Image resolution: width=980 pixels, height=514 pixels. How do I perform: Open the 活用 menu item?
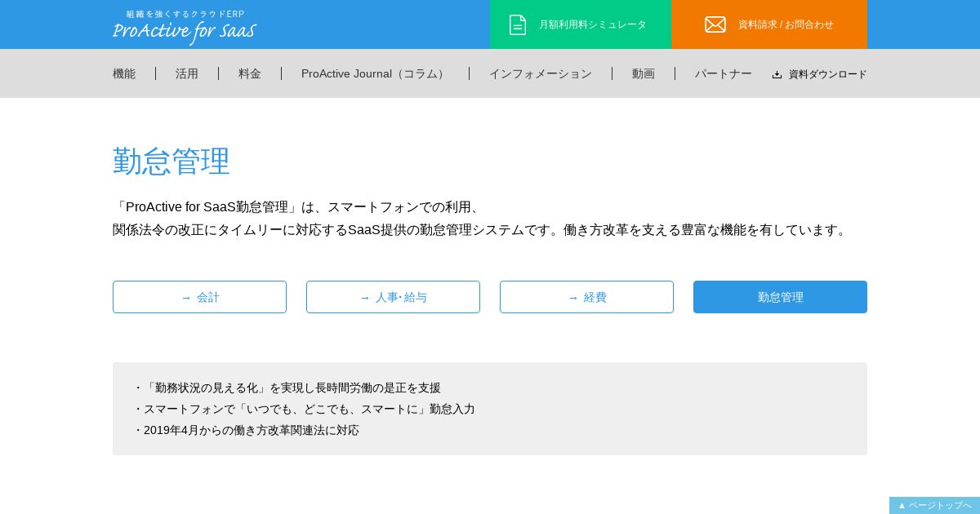[x=187, y=73]
